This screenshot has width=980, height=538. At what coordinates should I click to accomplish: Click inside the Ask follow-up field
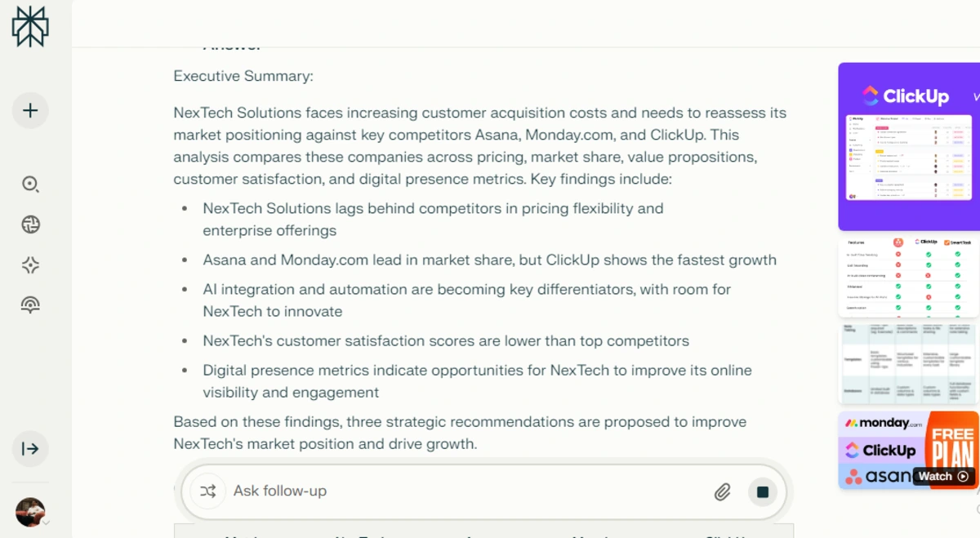367,491
